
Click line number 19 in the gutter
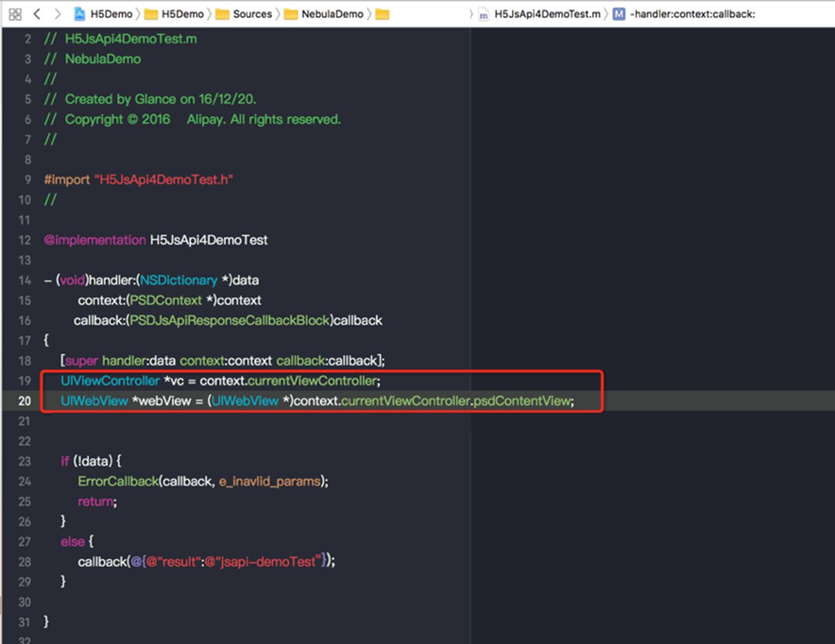tap(25, 381)
